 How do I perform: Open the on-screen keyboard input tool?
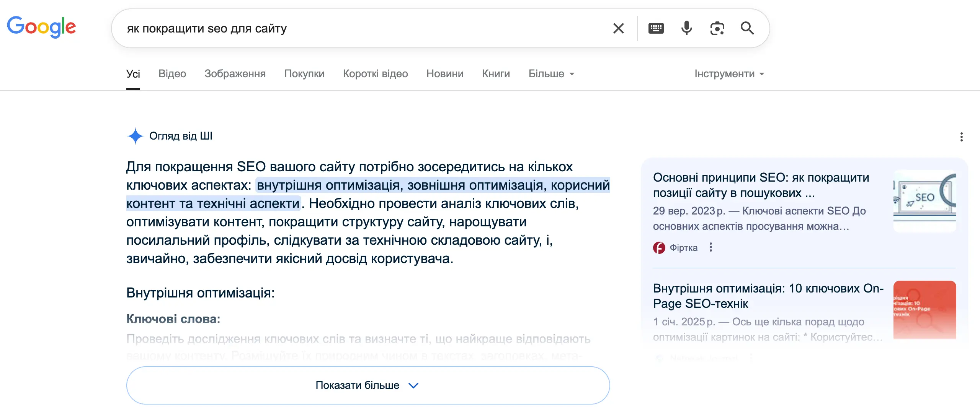656,28
